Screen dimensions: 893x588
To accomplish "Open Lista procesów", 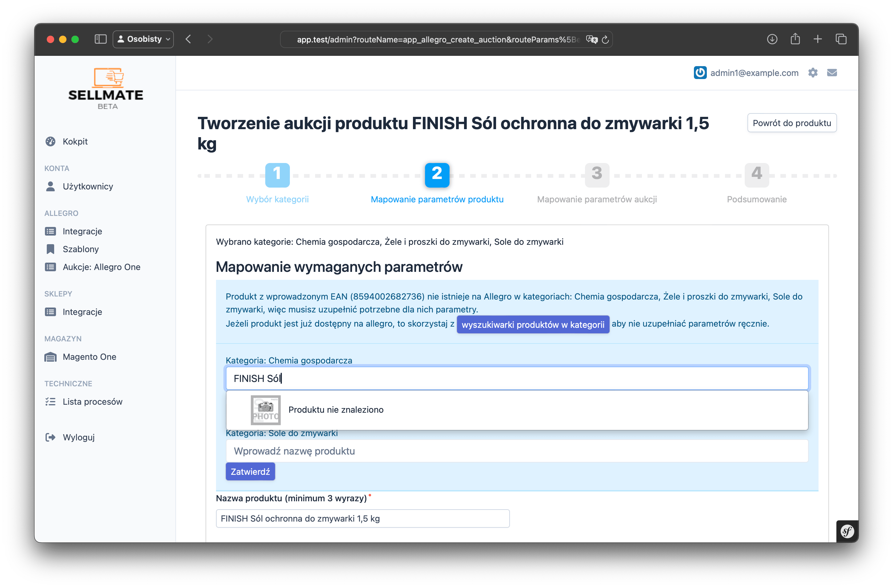I will (92, 402).
